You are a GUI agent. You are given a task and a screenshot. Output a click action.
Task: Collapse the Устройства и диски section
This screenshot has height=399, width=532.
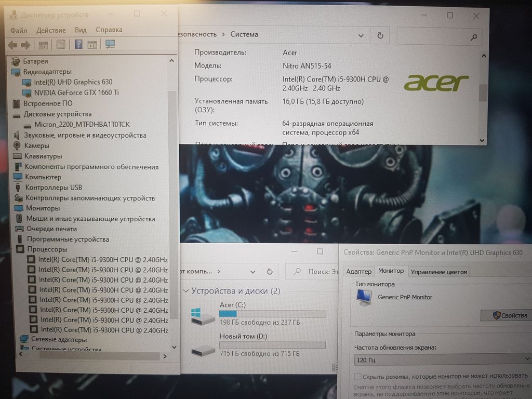pos(186,291)
